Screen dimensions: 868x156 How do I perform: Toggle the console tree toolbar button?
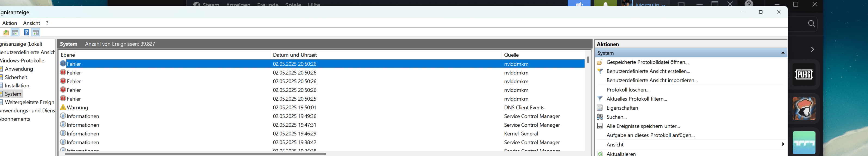pos(16,33)
